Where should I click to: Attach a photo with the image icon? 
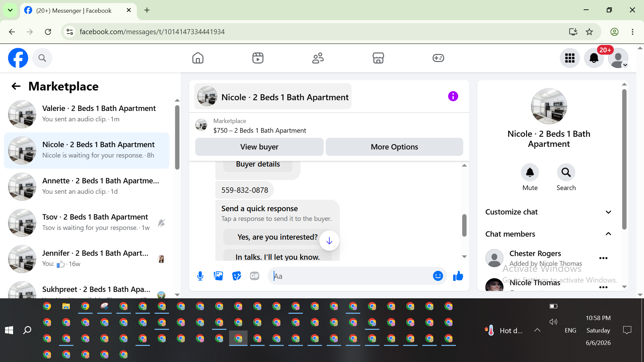pyautogui.click(x=218, y=276)
